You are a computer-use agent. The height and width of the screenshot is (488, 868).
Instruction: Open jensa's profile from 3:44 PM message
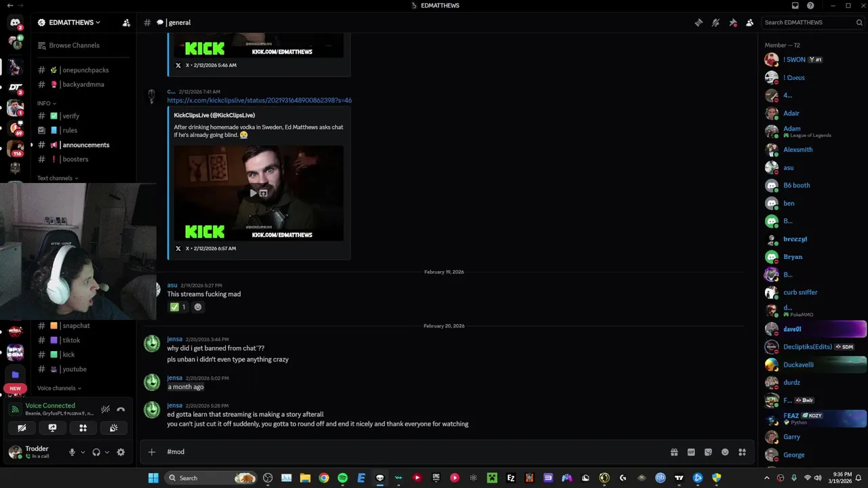(x=174, y=339)
